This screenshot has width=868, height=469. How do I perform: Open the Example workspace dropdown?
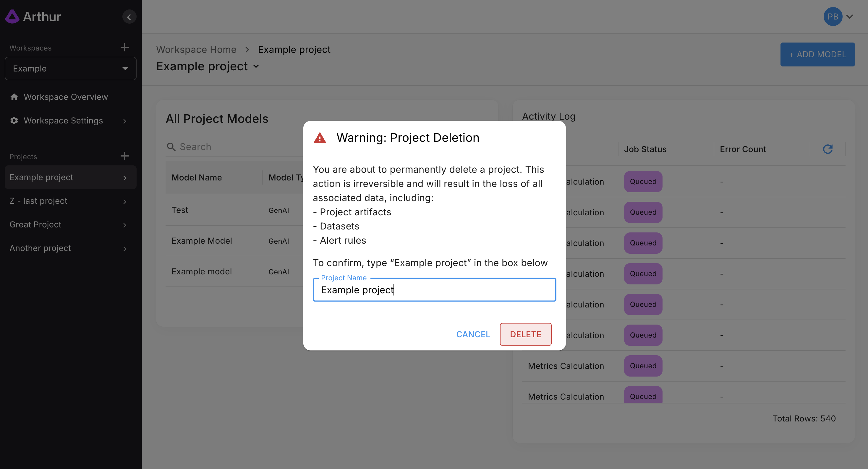70,69
